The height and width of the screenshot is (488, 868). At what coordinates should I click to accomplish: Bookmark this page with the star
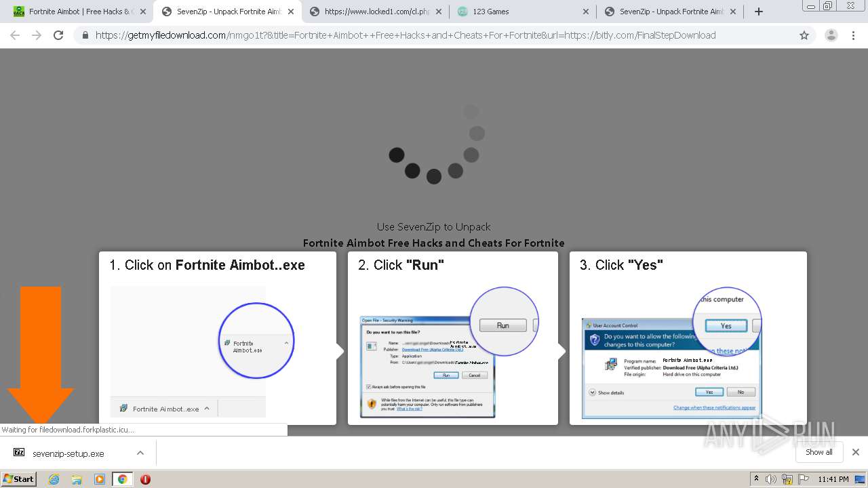[x=804, y=35]
